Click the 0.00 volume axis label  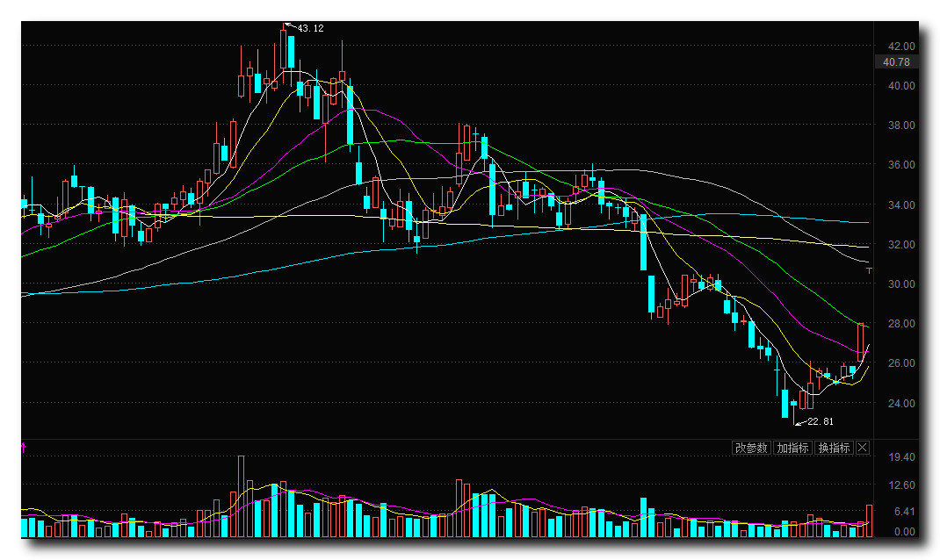[905, 531]
